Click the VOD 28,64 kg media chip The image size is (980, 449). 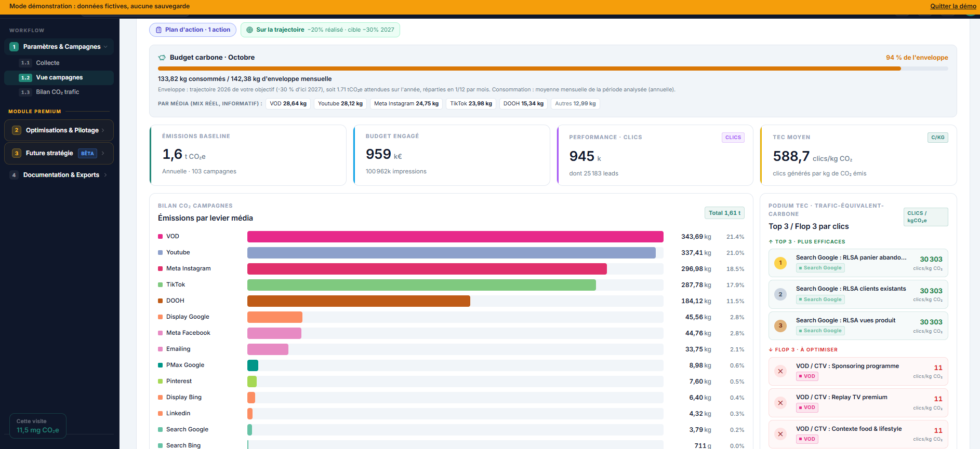[x=288, y=104]
